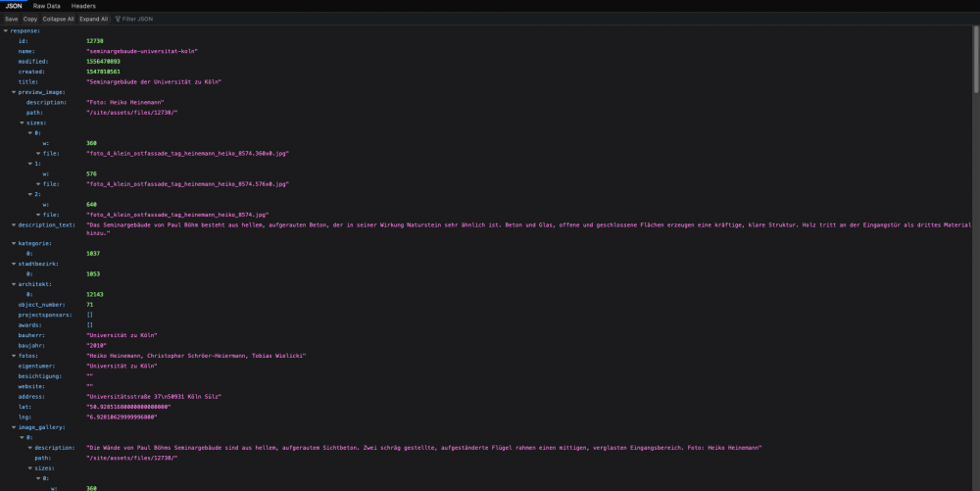Screen dimensions: 980x491
Task: Collapse the fotos node
Action: pyautogui.click(x=14, y=356)
